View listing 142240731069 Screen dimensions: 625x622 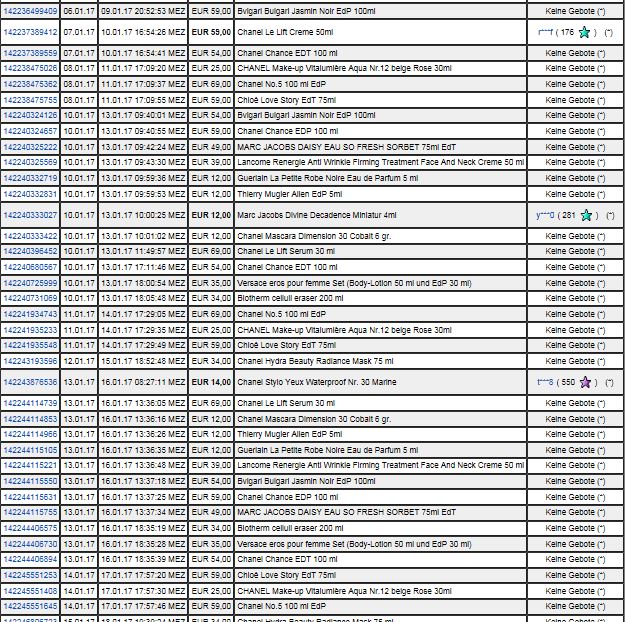[30, 298]
